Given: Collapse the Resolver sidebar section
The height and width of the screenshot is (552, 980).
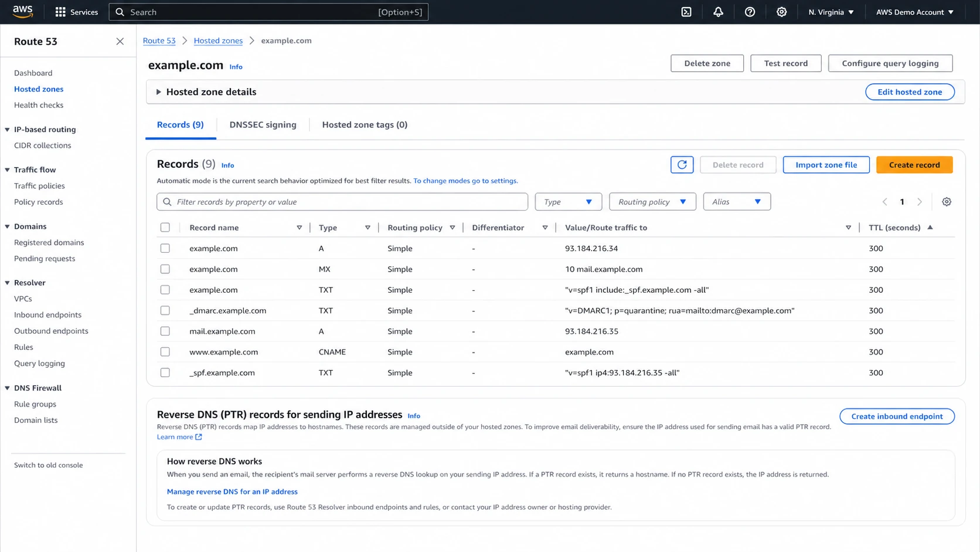Looking at the screenshot, I should coord(7,283).
